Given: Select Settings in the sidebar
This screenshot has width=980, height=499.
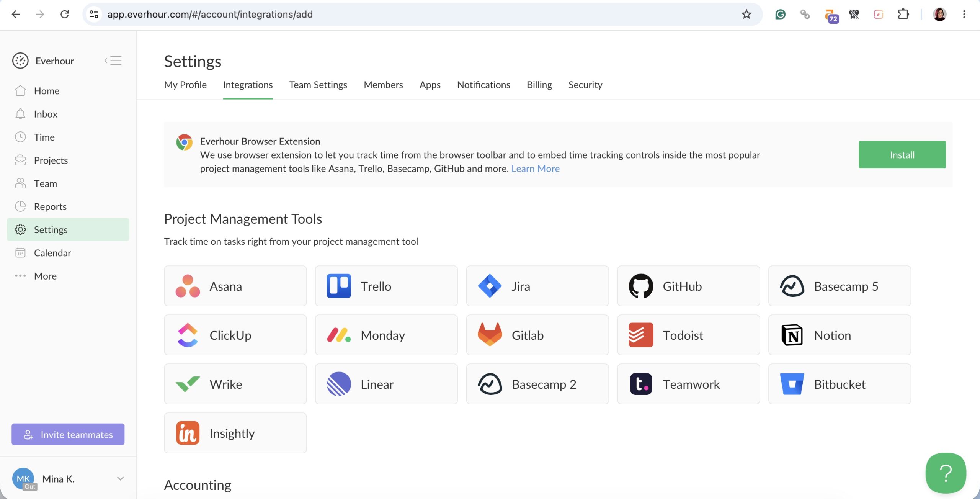Looking at the screenshot, I should 68,230.
